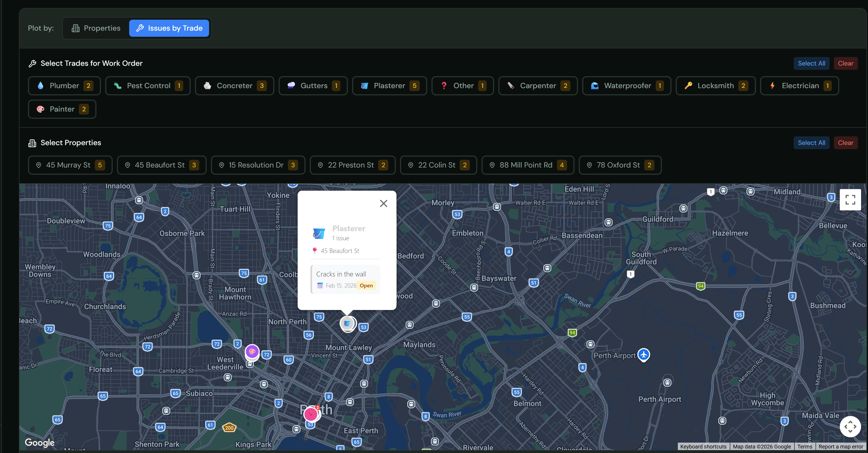The height and width of the screenshot is (453, 868).
Task: Open the Cracks in the wall issue
Action: (346, 280)
